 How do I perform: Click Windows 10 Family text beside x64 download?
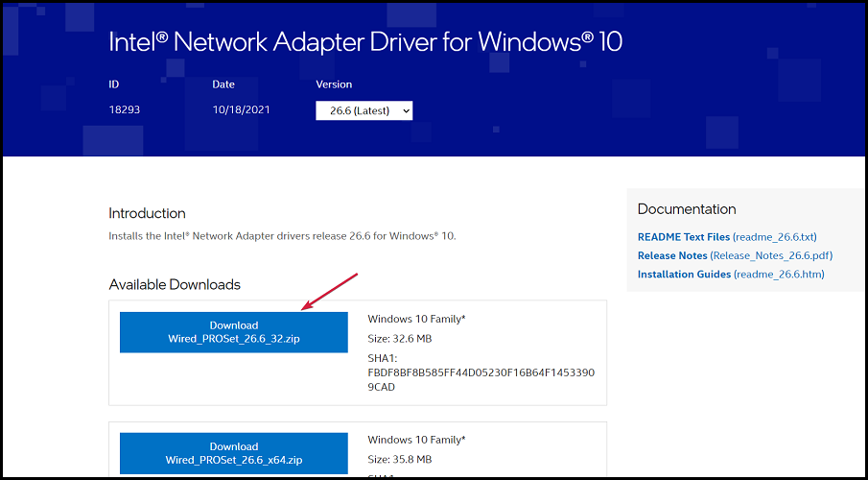(x=416, y=440)
